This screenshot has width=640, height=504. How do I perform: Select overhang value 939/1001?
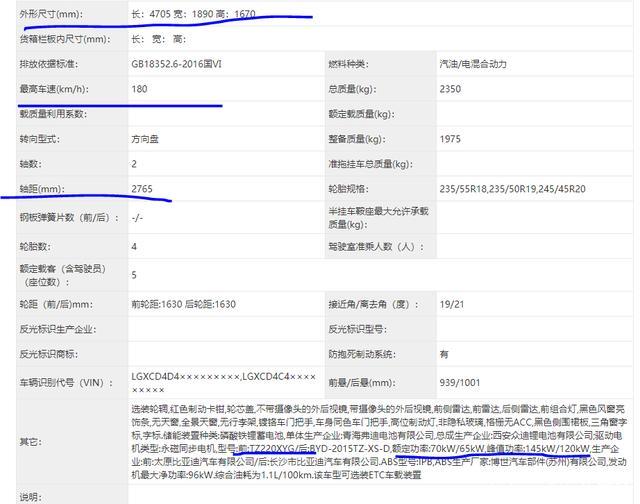tap(460, 382)
